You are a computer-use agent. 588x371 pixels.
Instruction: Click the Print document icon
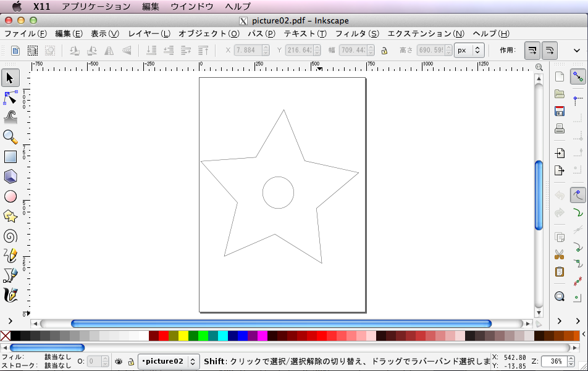point(559,128)
